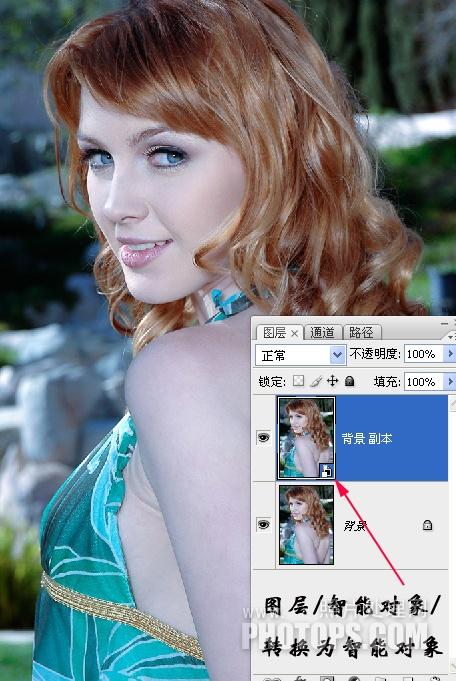Expand the 不透明度 slider arrow
The height and width of the screenshot is (681, 456).
450,354
